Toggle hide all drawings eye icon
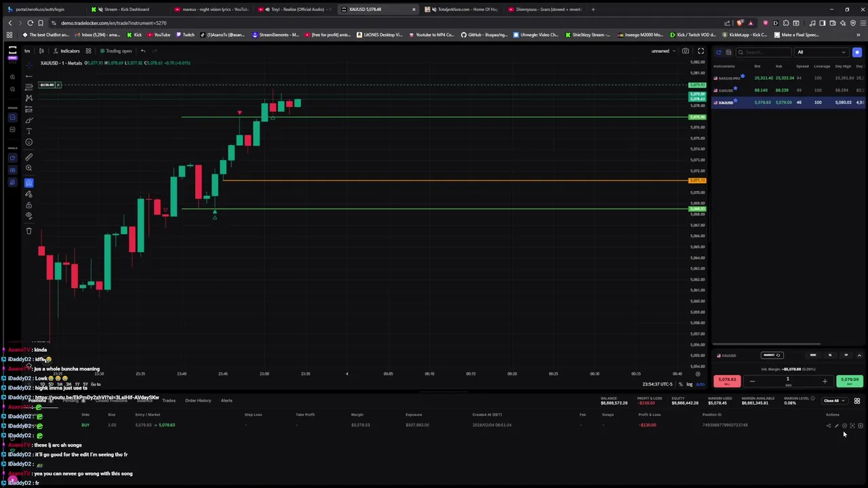Screen dimensions: 868x488 point(28,216)
